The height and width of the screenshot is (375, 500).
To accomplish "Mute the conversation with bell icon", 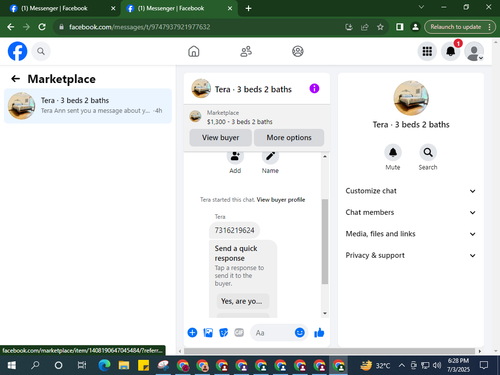I will pos(393,153).
